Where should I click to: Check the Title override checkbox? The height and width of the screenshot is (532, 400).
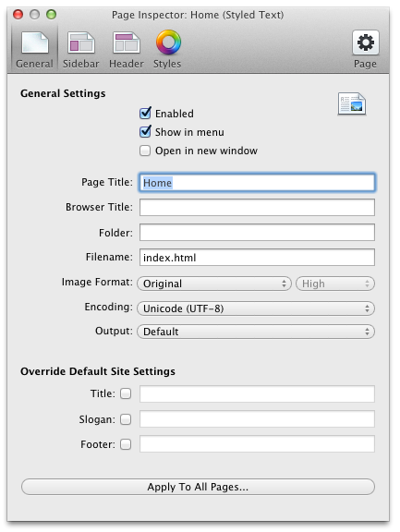click(x=126, y=393)
